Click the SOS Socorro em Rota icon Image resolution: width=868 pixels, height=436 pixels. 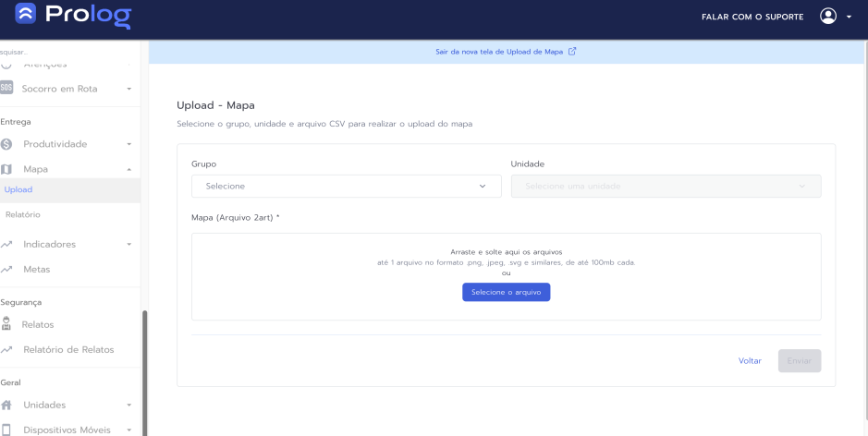tap(7, 89)
